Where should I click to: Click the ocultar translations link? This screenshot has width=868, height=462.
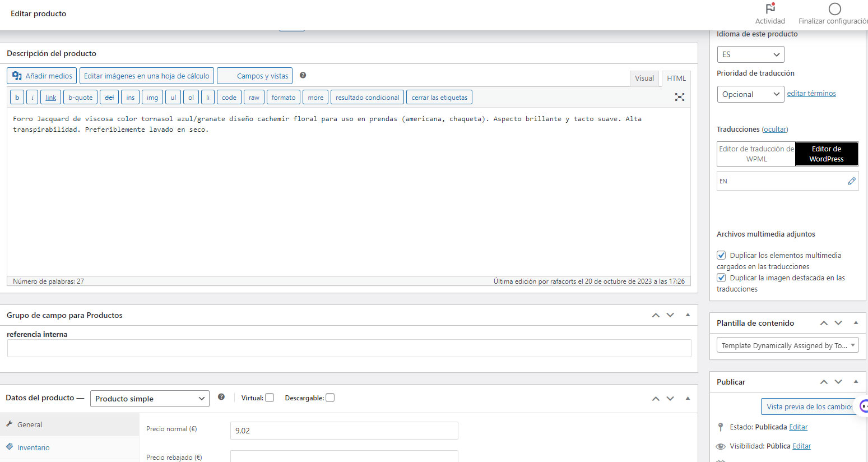[775, 130]
